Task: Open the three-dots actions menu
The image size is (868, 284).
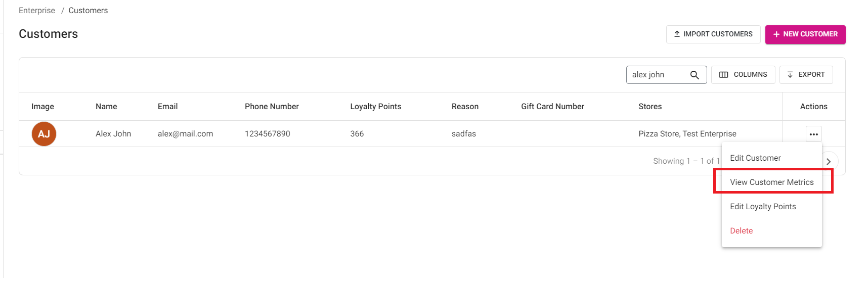Action: coord(813,134)
